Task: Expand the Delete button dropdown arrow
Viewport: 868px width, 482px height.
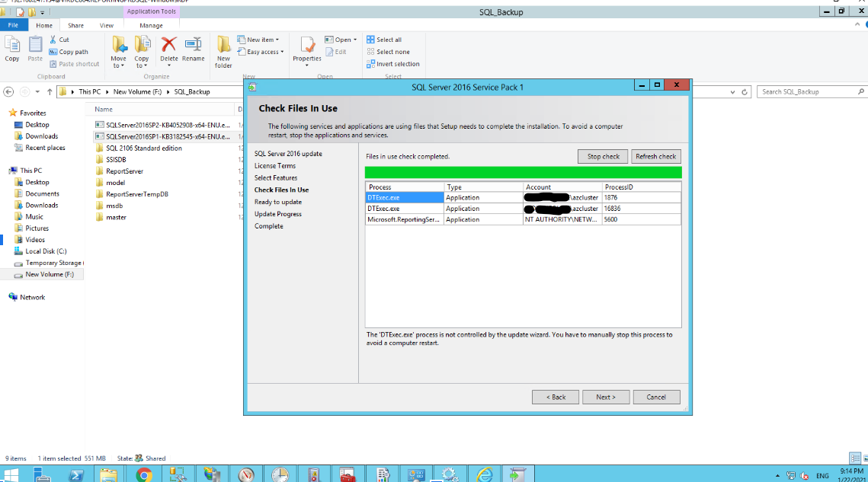Action: click(x=169, y=65)
